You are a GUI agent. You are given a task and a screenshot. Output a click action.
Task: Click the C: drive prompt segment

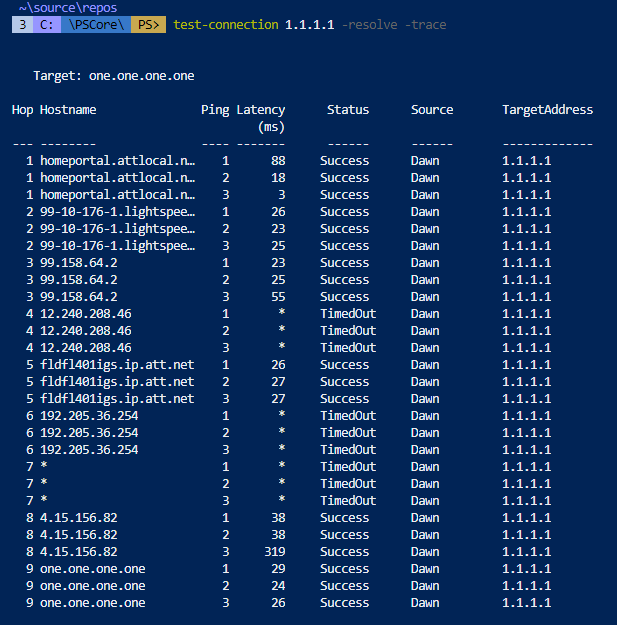47,25
